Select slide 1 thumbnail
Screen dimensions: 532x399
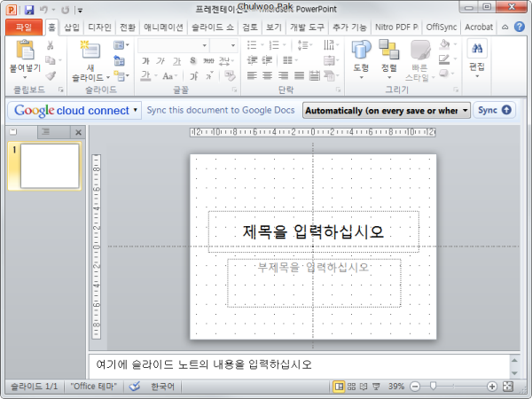pyautogui.click(x=50, y=166)
